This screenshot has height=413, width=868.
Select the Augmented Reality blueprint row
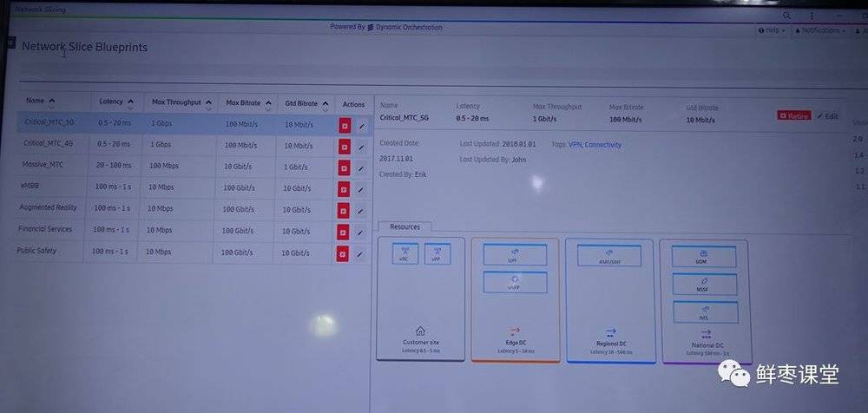[194, 209]
